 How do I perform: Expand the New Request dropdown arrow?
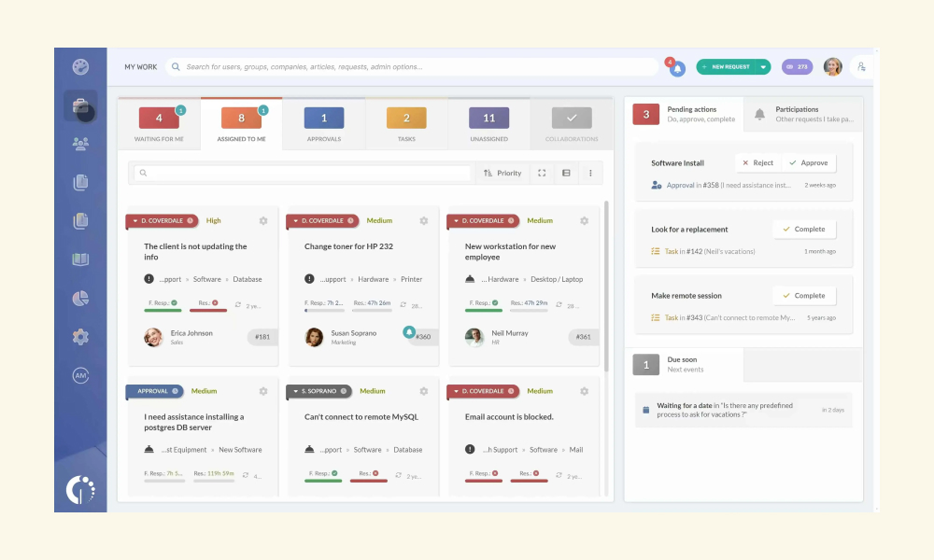pyautogui.click(x=763, y=66)
